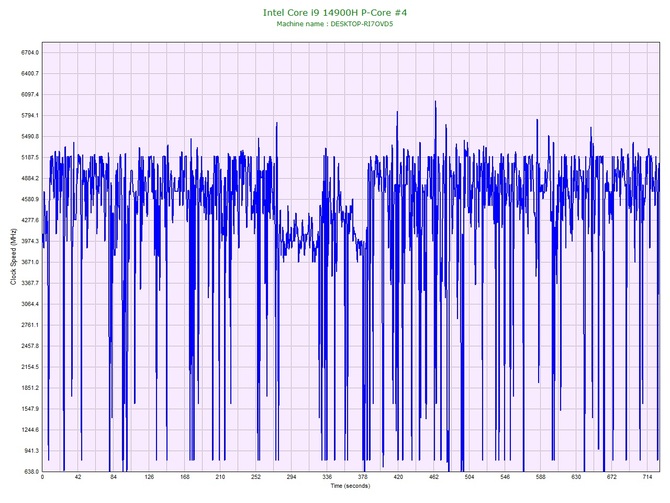Click the 4884.2 y-axis value

[x=30, y=178]
